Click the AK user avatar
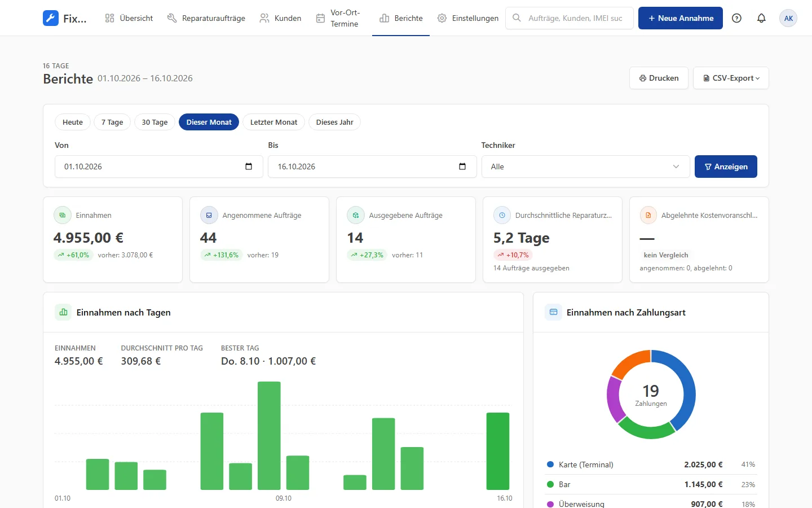Screen dimensions: 812x508 click(788, 18)
